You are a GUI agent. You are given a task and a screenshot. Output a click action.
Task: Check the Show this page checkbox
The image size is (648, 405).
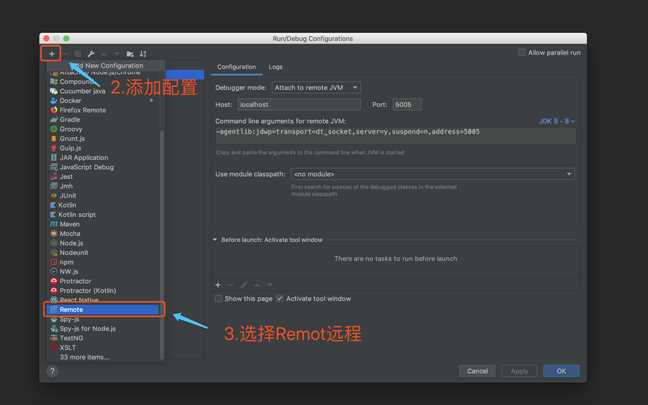point(218,298)
